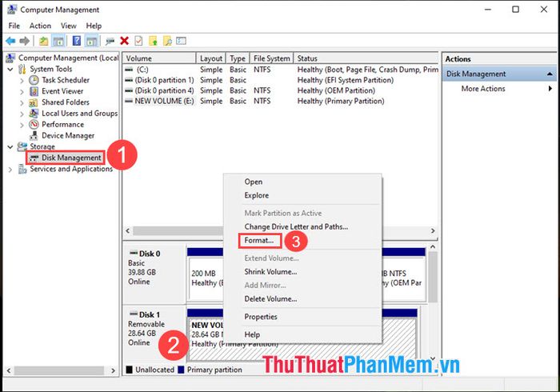Click the Computer Management window title icon
The width and height of the screenshot is (560, 392).
(x=12, y=10)
